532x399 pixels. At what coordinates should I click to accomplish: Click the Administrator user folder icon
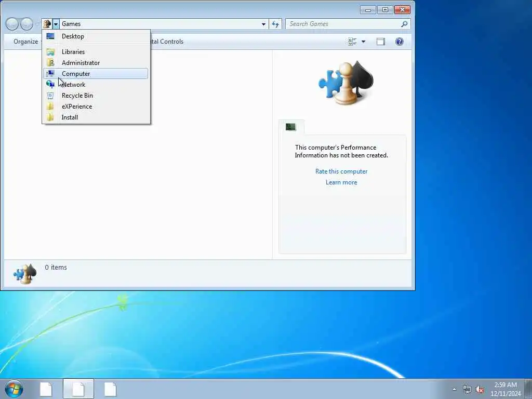(50, 63)
